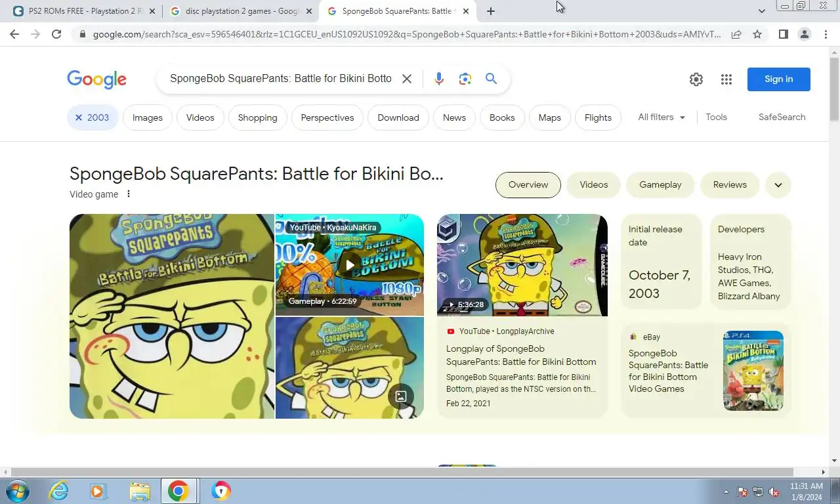Open SafeSearch settings

(782, 117)
